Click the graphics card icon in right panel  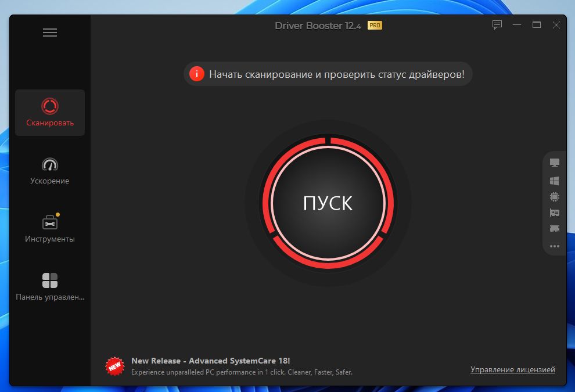(x=555, y=213)
